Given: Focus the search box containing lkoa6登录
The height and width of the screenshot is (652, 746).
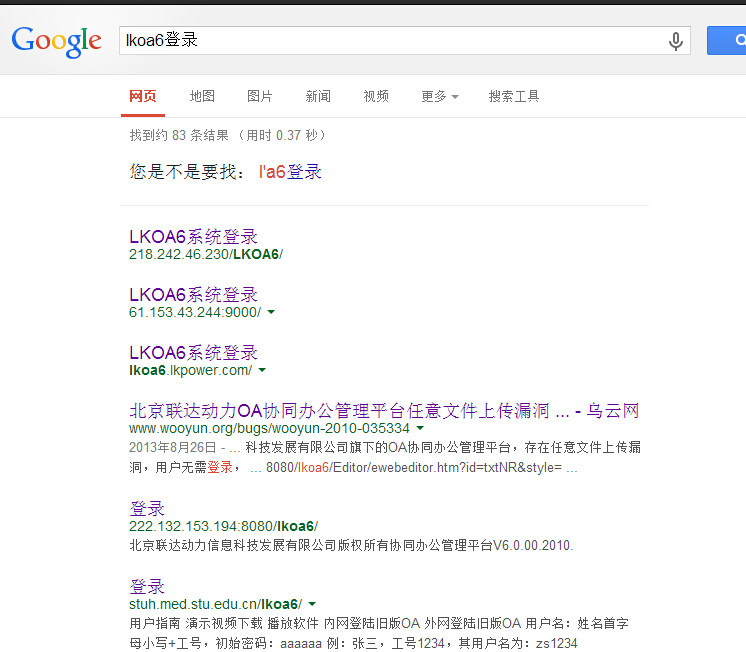Looking at the screenshot, I should click(404, 40).
